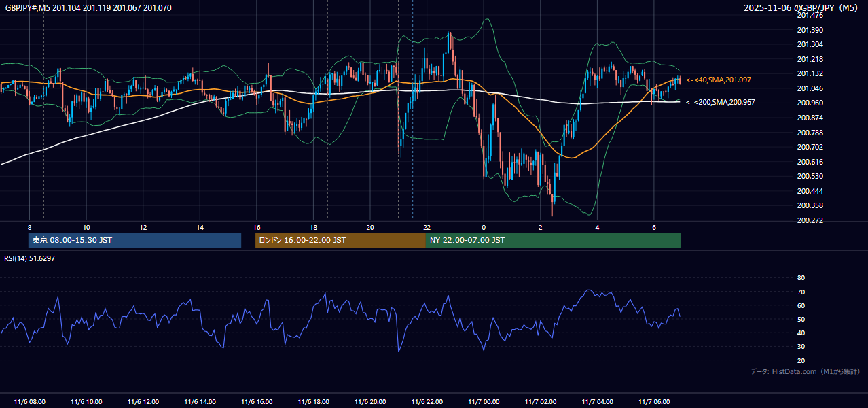
Task: Select the hour label 18 under the price chart
Action: click(x=313, y=227)
